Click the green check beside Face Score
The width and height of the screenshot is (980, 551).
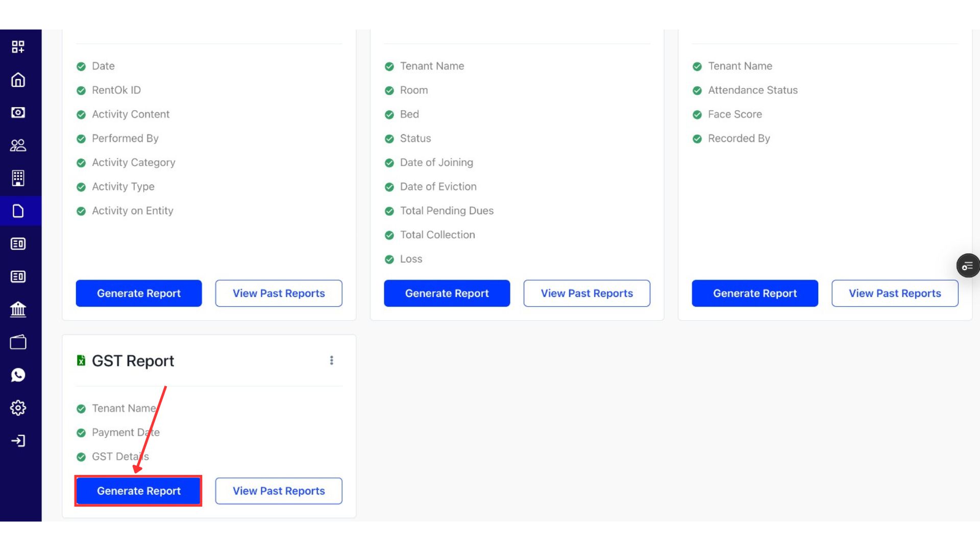(x=697, y=115)
